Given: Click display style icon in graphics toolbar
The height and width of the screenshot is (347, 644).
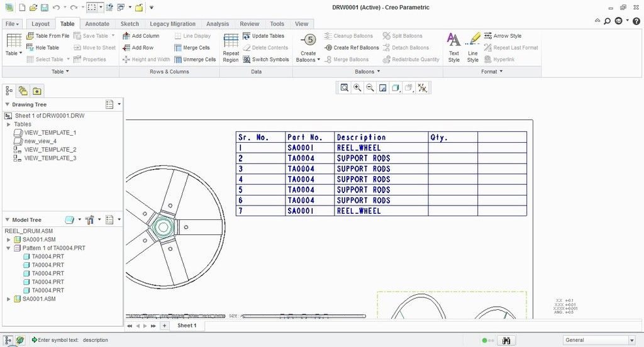Looking at the screenshot, I should click(x=396, y=87).
